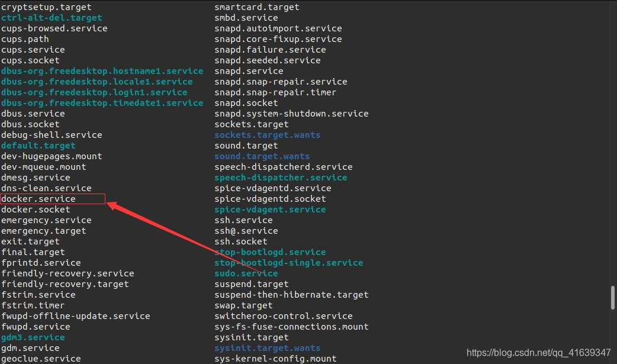Image resolution: width=617 pixels, height=364 pixels.
Task: Click smartcard.target entry
Action: tap(257, 7)
